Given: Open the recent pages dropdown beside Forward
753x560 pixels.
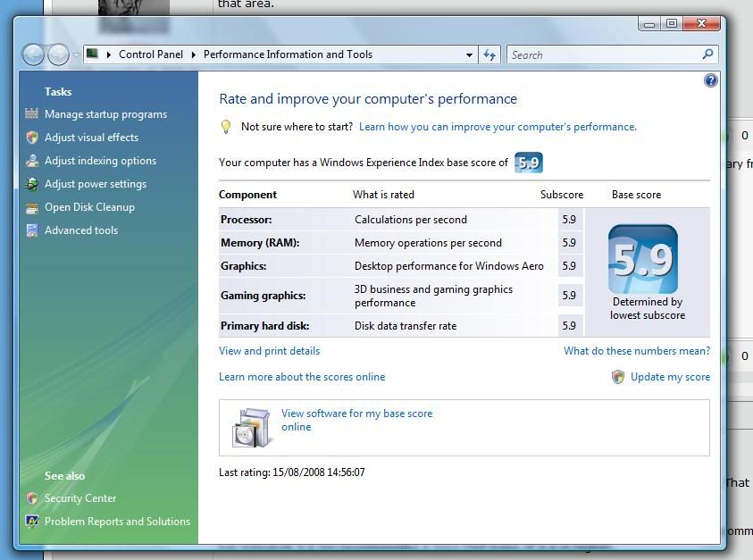Looking at the screenshot, I should 76,55.
